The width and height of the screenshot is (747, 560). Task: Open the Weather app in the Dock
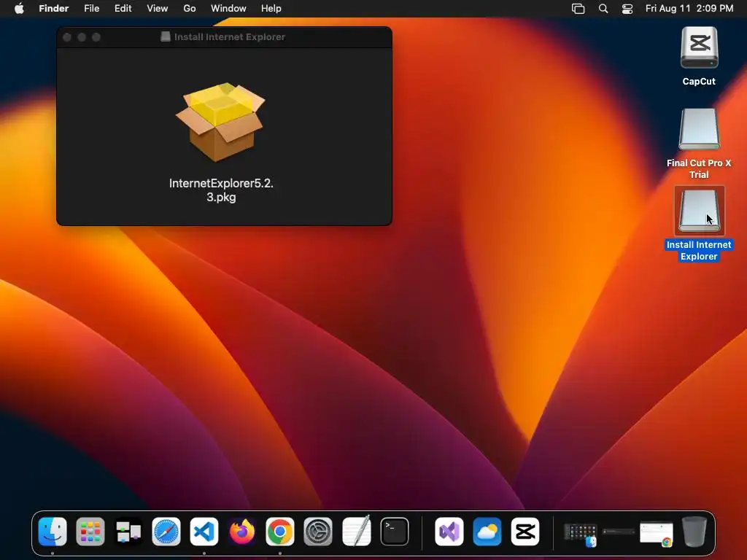tap(487, 532)
